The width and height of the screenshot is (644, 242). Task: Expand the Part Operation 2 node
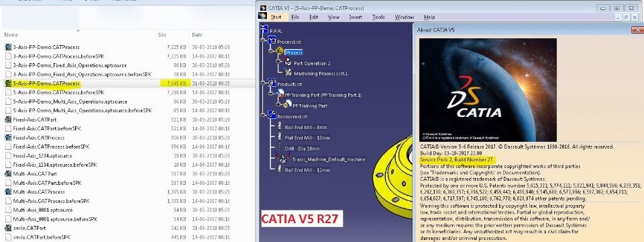(278, 61)
